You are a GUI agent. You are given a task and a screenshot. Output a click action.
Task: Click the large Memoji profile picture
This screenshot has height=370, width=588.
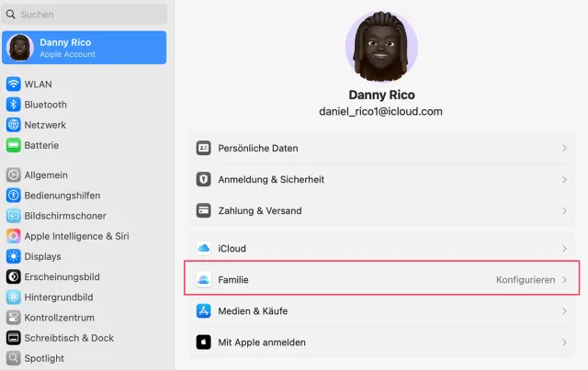click(381, 47)
